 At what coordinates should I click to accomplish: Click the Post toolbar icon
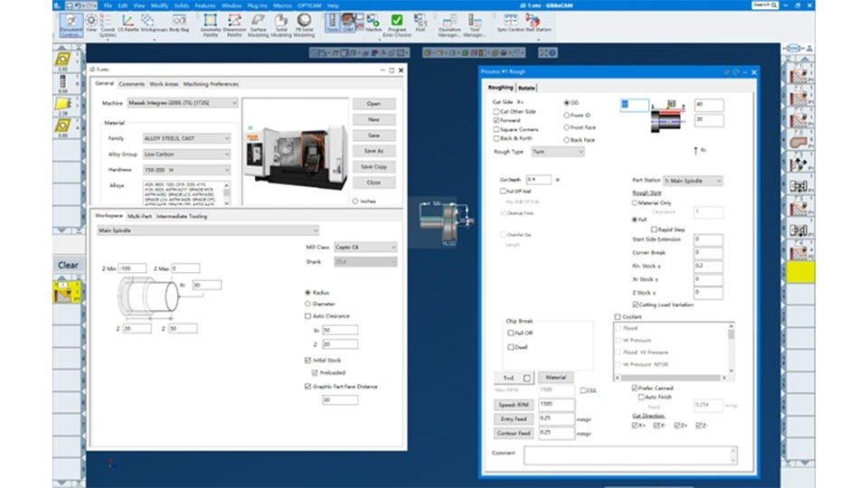click(x=420, y=23)
